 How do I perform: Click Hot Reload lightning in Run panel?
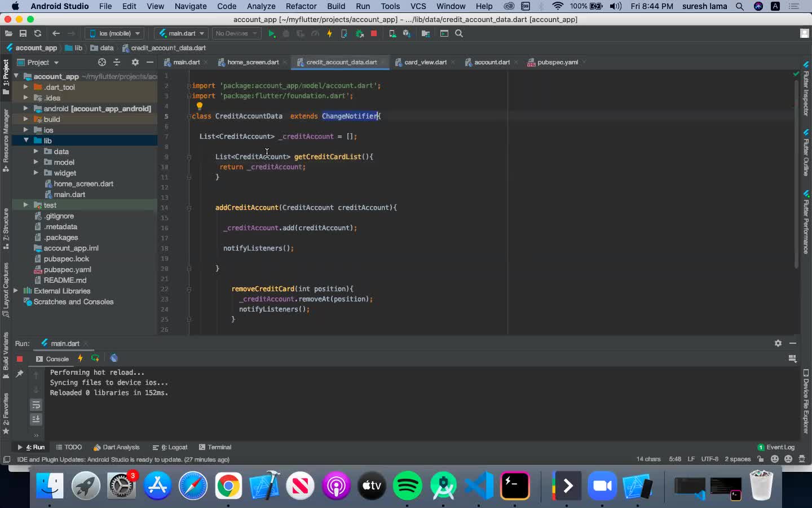(80, 358)
